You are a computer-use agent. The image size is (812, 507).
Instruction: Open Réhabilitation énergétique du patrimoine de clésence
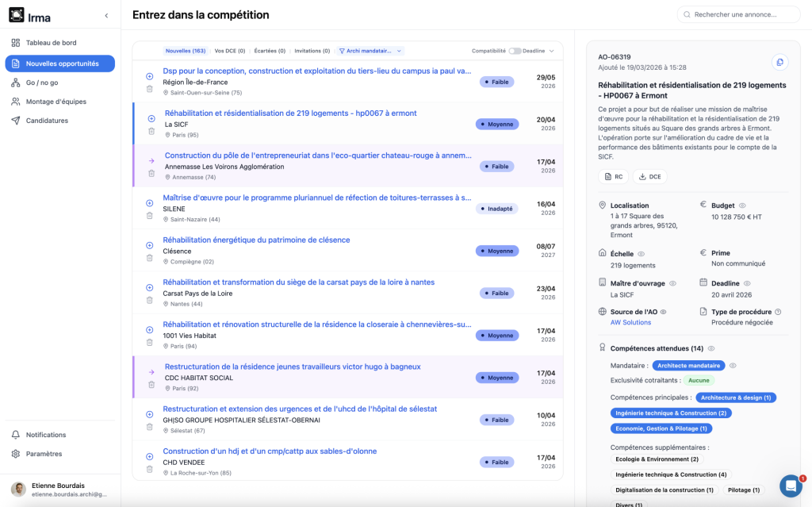(x=256, y=240)
